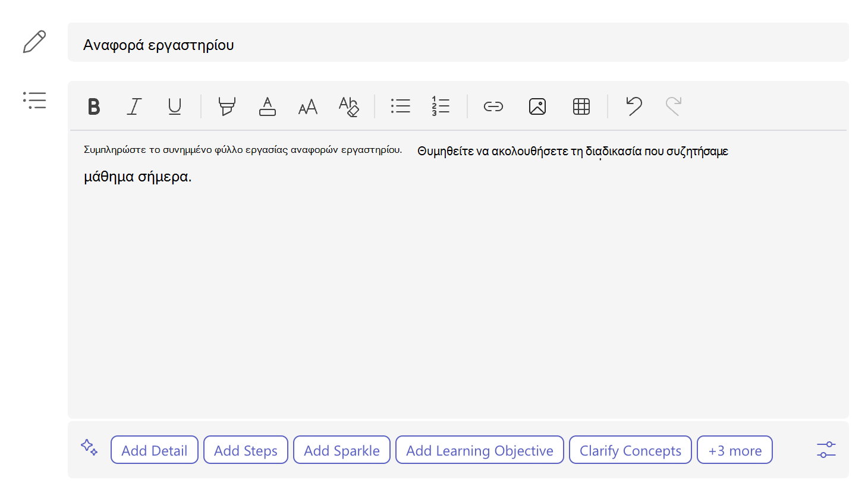Click Add Learning Objective
This screenshot has height=502, width=868.
480,450
